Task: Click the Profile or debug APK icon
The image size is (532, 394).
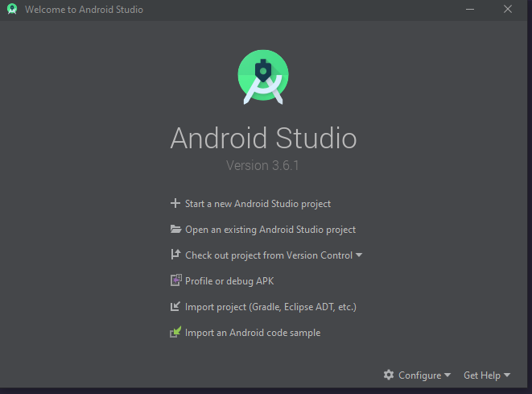Action: click(x=175, y=280)
